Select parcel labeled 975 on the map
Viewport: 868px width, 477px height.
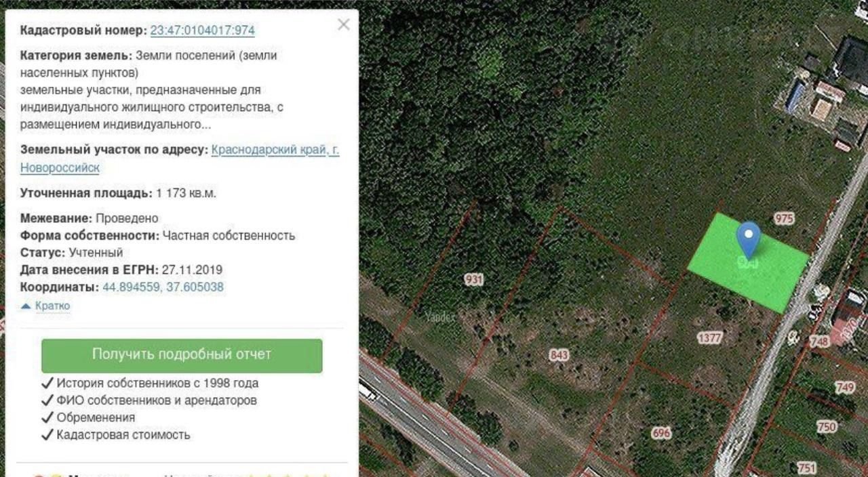(784, 218)
